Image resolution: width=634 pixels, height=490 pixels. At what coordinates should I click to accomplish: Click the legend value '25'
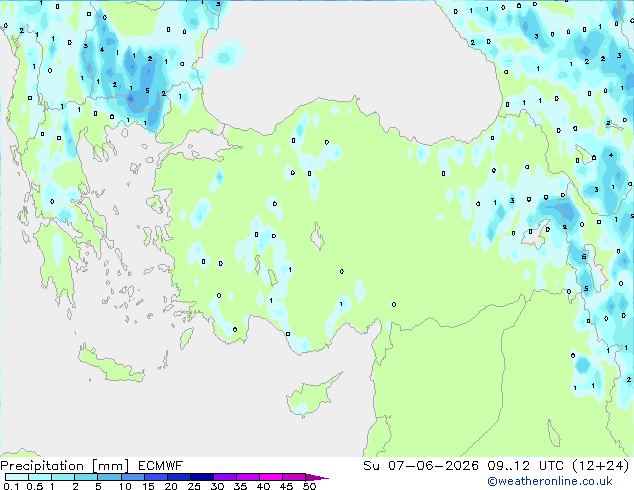(x=194, y=486)
